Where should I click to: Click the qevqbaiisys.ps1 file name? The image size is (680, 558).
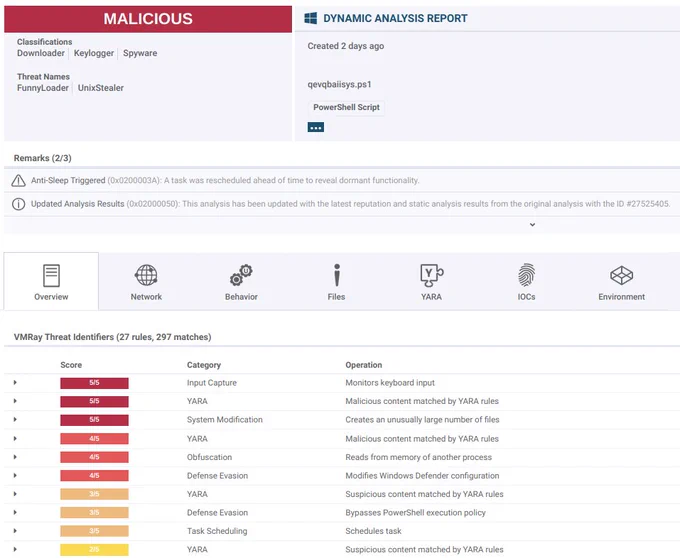coord(340,84)
